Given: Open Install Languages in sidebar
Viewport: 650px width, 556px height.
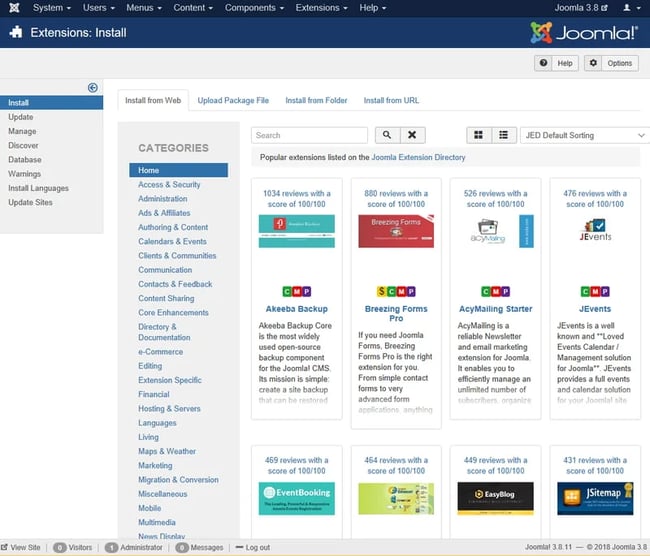Looking at the screenshot, I should (x=39, y=188).
